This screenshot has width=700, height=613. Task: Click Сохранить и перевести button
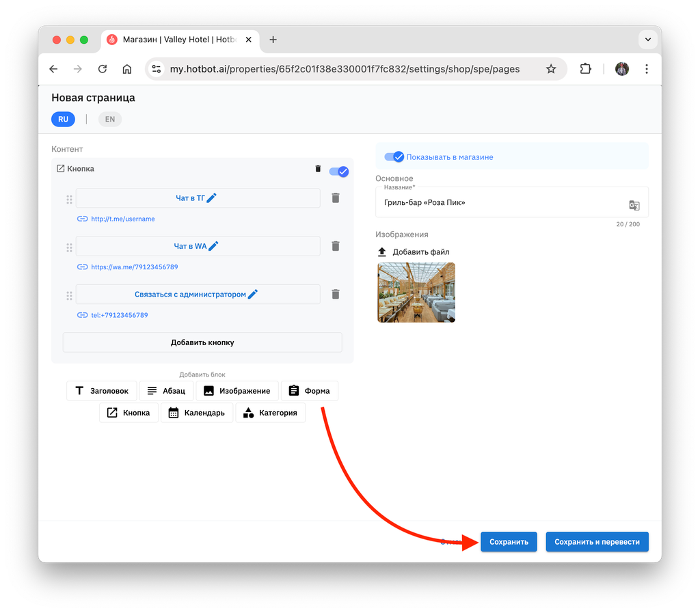click(x=597, y=542)
